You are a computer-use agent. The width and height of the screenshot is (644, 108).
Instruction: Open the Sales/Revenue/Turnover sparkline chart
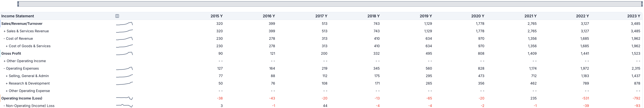(124, 24)
